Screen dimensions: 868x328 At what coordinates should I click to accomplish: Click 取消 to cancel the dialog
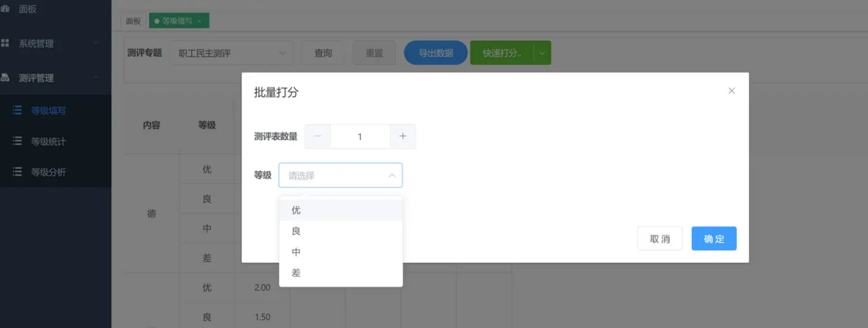click(659, 238)
